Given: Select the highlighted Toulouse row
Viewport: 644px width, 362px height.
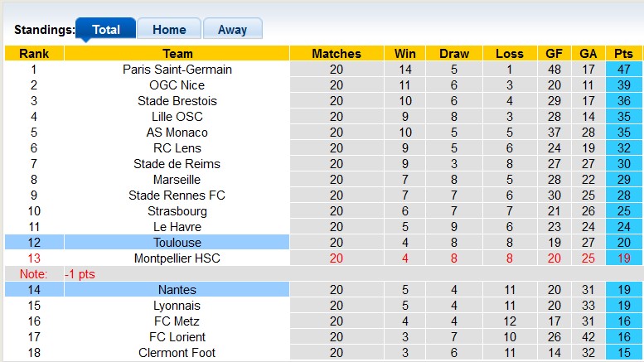Looking at the screenshot, I should click(x=177, y=243).
